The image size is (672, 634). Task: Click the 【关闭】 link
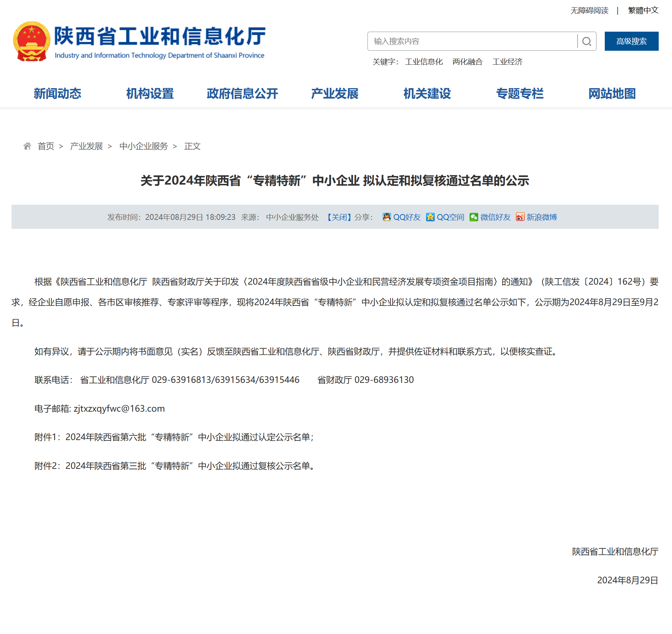pyautogui.click(x=339, y=217)
